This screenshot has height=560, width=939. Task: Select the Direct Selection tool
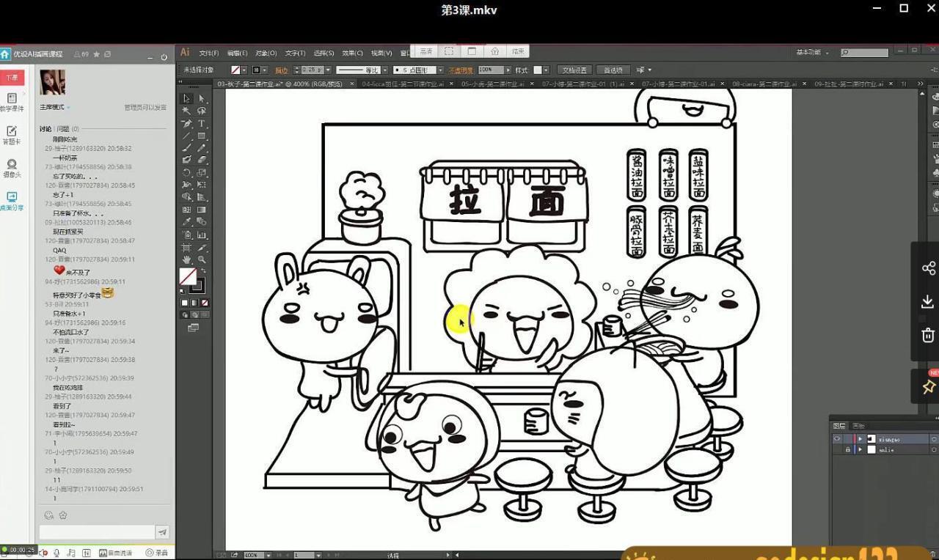click(x=202, y=99)
